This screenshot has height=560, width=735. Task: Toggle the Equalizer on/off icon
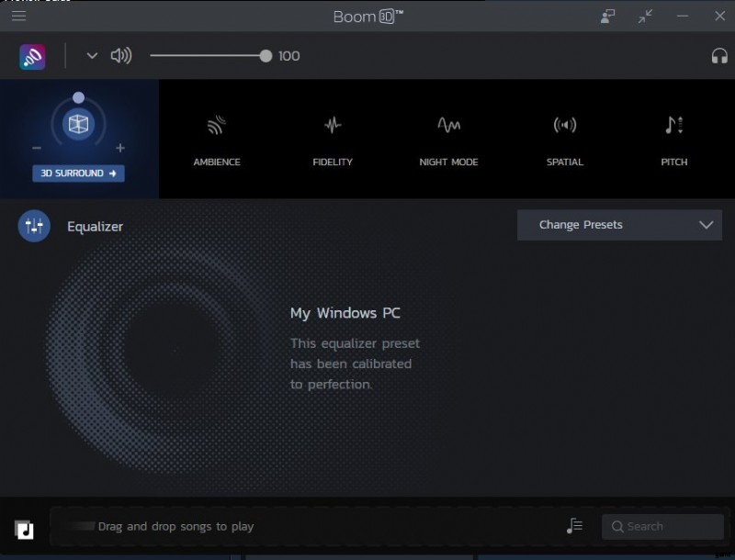coord(34,226)
